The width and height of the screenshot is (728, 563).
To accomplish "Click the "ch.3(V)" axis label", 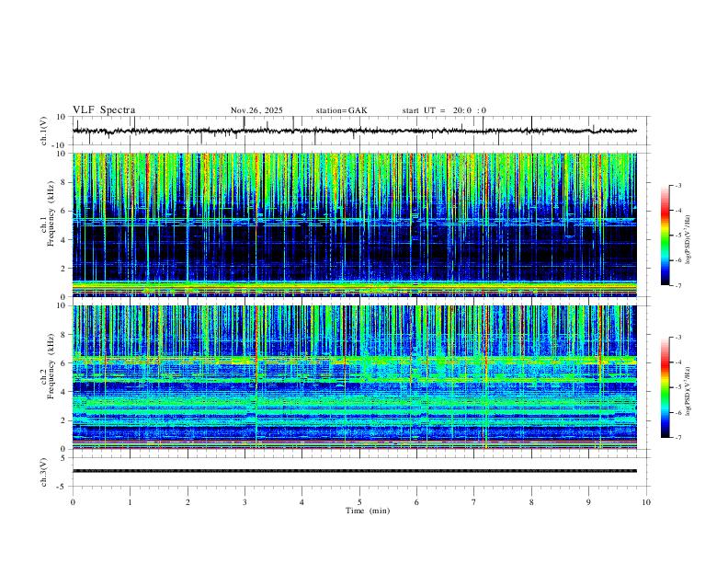I will (x=44, y=472).
